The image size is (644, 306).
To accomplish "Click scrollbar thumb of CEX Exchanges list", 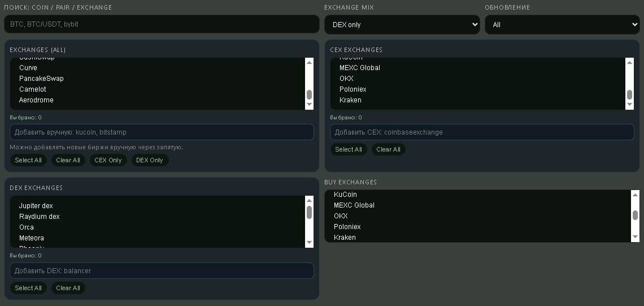I will coord(630,94).
